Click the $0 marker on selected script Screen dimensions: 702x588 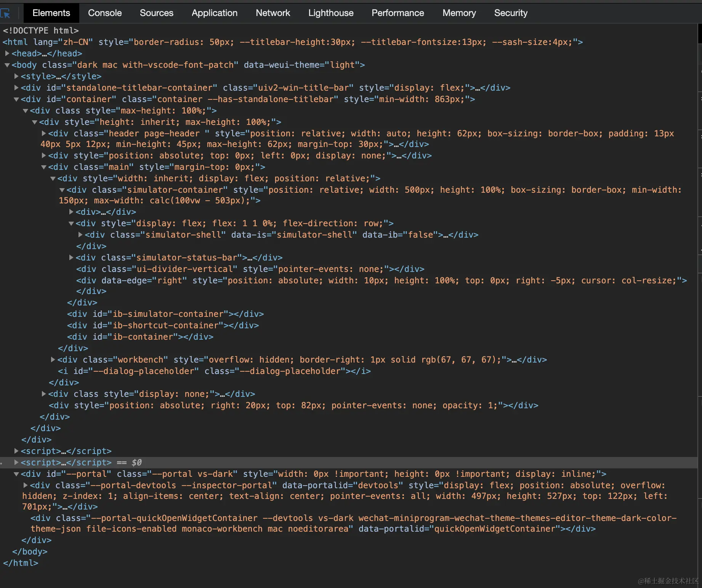tap(136, 462)
